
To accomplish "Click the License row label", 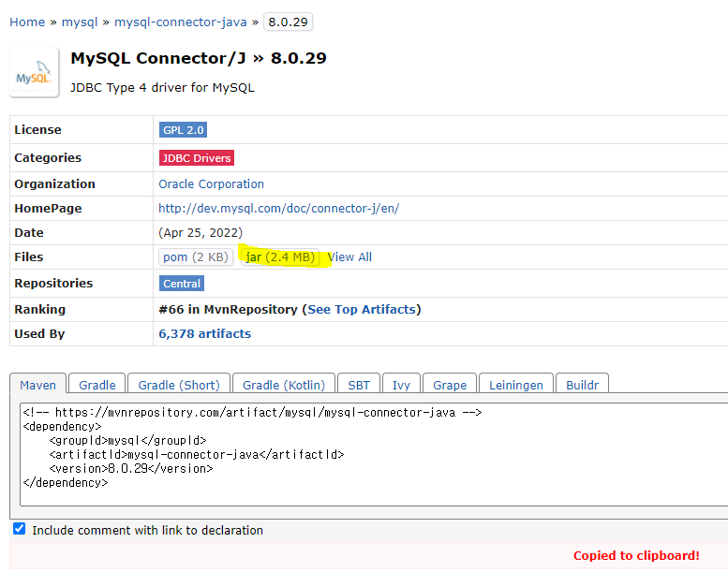I will tap(37, 130).
